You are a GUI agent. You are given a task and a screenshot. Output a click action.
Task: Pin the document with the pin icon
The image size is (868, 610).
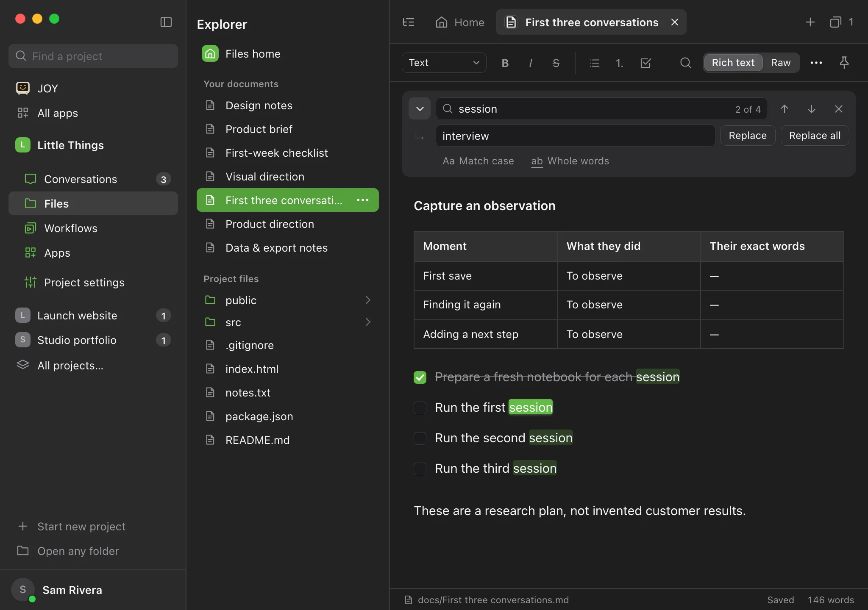tap(844, 63)
